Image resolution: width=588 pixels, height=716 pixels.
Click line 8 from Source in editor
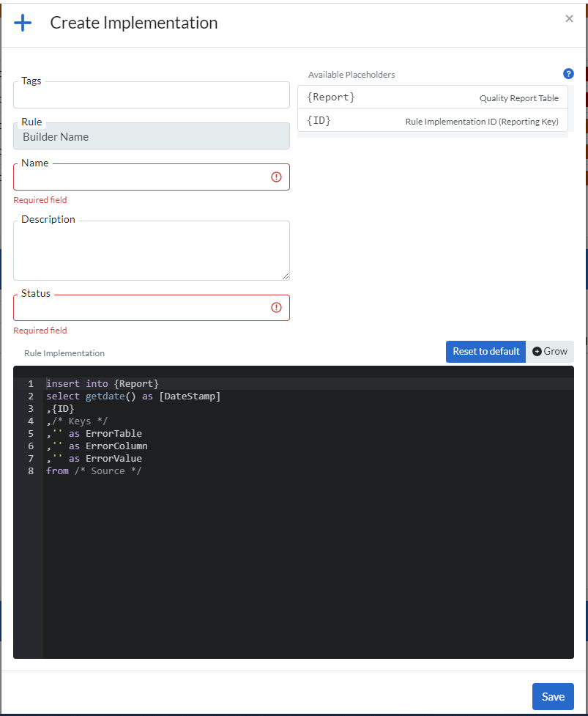(94, 471)
